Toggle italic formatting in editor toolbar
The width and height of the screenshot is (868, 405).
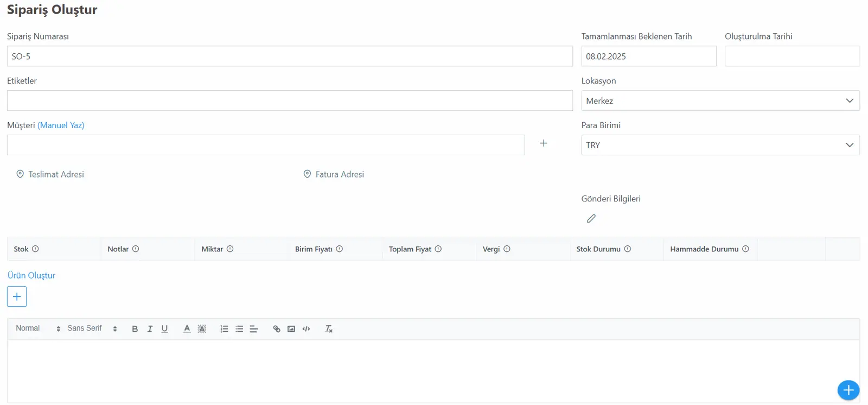pyautogui.click(x=150, y=329)
